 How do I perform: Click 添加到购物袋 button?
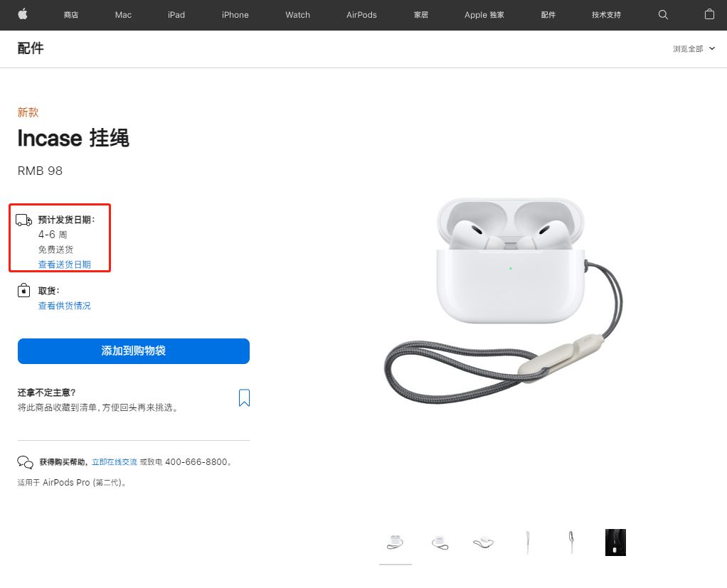coord(134,351)
